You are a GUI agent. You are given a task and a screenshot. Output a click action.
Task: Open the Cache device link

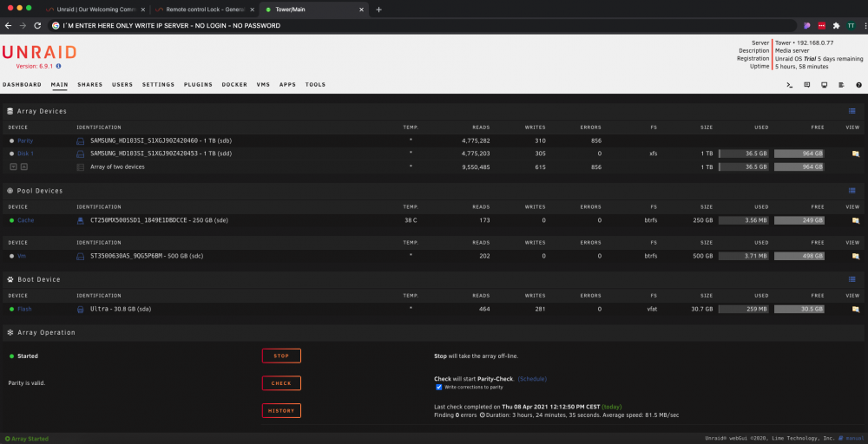(x=25, y=220)
